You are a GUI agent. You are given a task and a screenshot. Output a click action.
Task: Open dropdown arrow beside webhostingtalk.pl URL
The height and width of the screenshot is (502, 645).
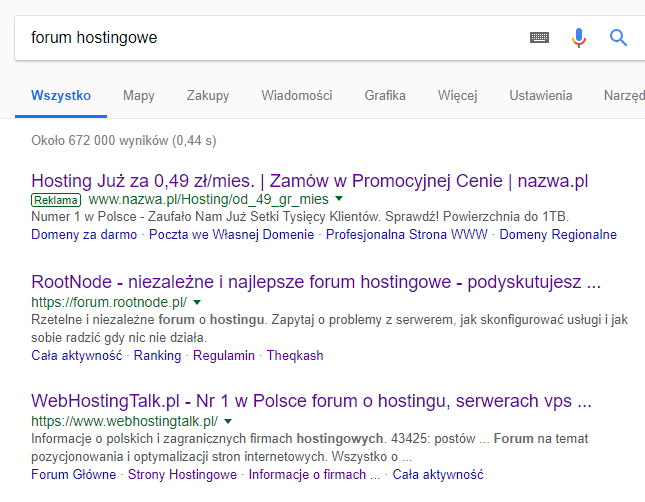pyautogui.click(x=227, y=422)
